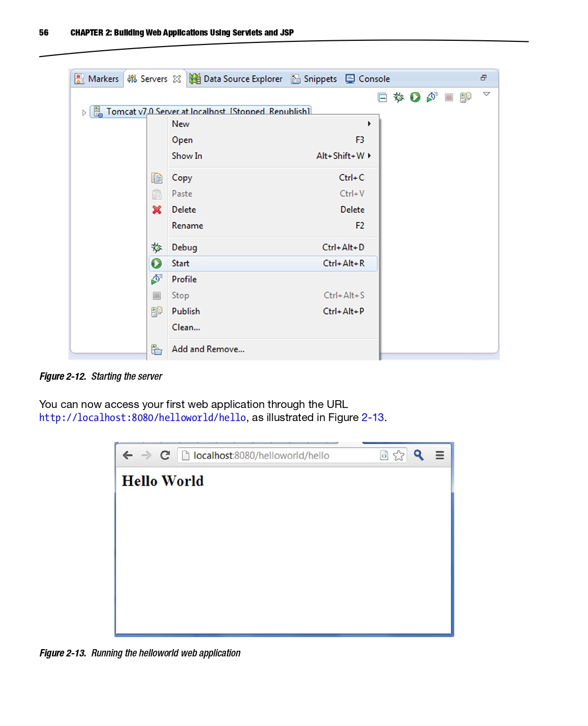Click the Publish icon in menu
This screenshot has height=726, width=588.
(157, 312)
